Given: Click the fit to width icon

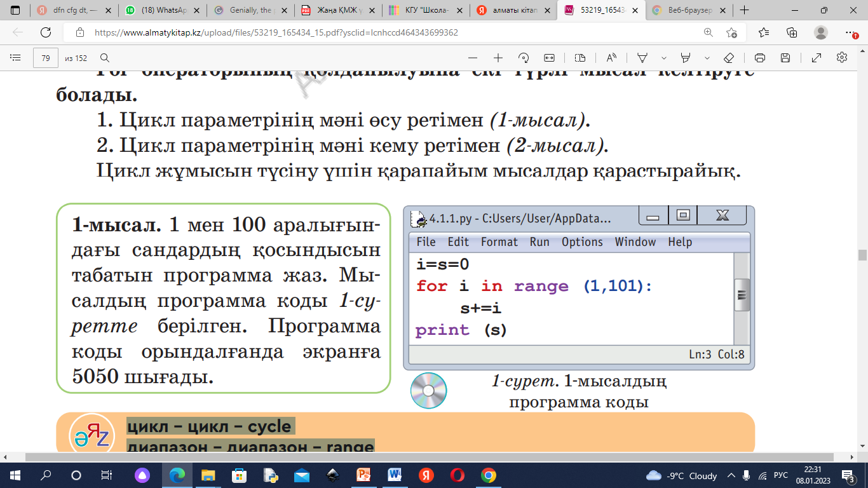Looking at the screenshot, I should [x=549, y=58].
